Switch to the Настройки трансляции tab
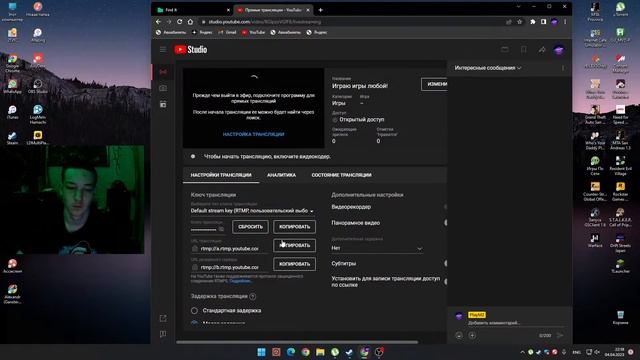 click(221, 175)
